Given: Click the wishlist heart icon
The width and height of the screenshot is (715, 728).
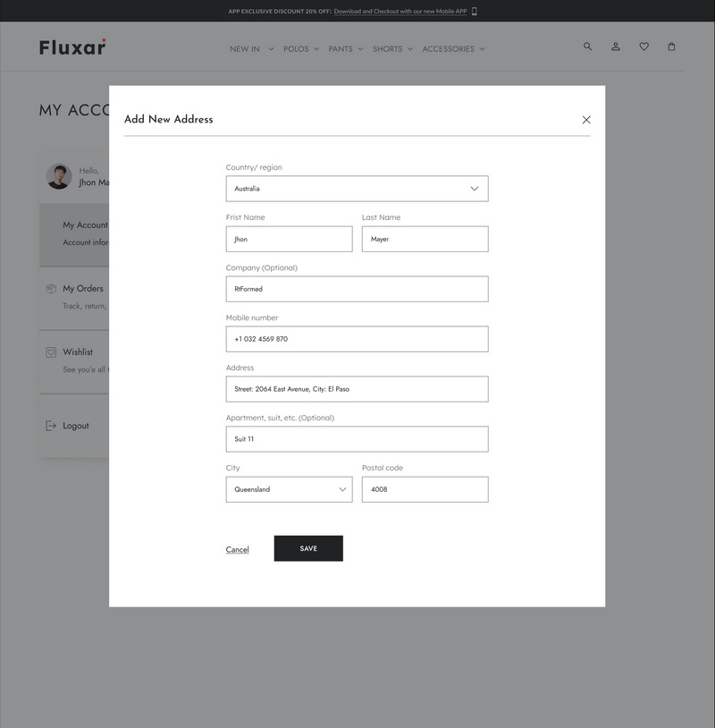Looking at the screenshot, I should 643,47.
